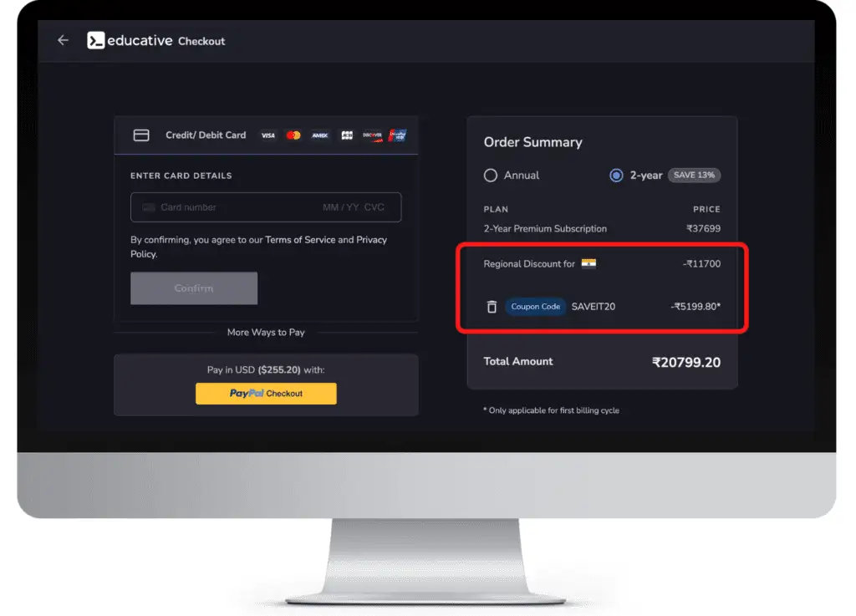Focus the MM / YY expiry field
The image size is (856, 616).
point(341,207)
